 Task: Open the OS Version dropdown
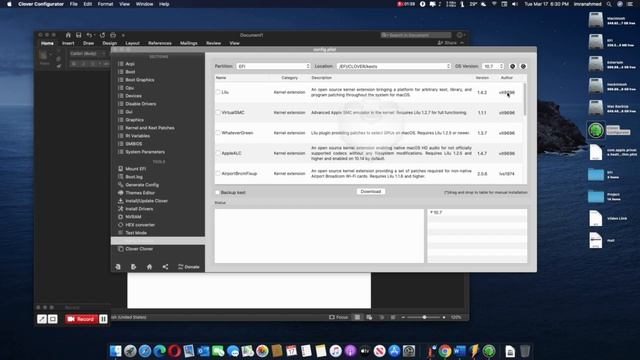pos(493,66)
